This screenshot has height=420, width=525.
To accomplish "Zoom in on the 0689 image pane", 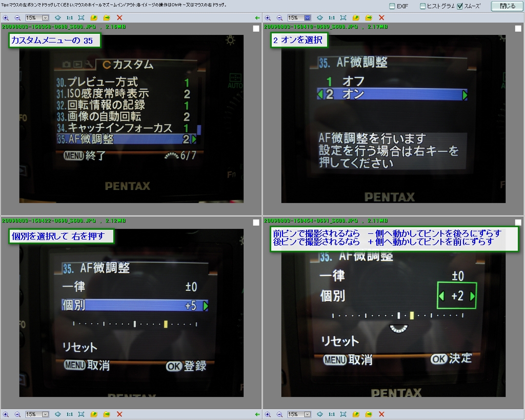I will [268, 18].
